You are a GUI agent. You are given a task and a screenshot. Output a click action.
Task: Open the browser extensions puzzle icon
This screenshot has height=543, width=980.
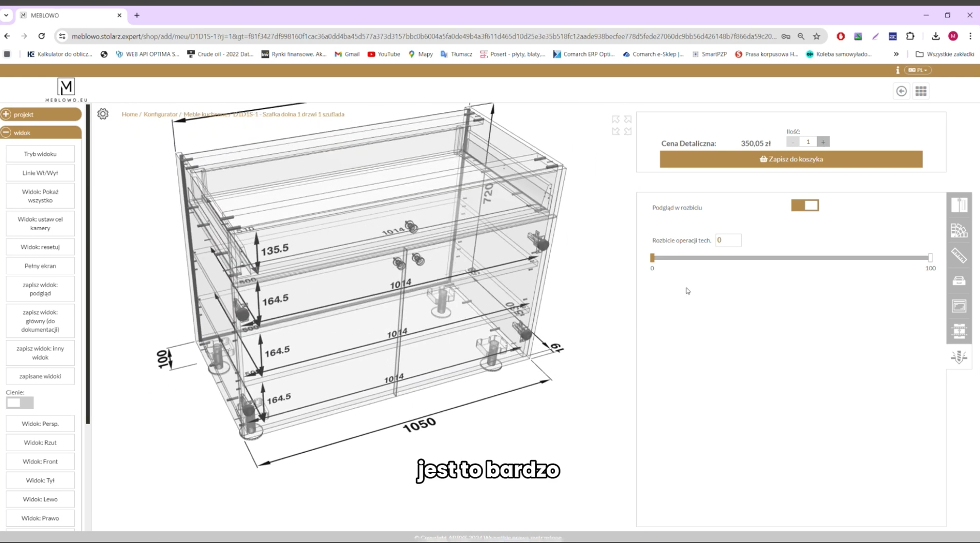910,36
